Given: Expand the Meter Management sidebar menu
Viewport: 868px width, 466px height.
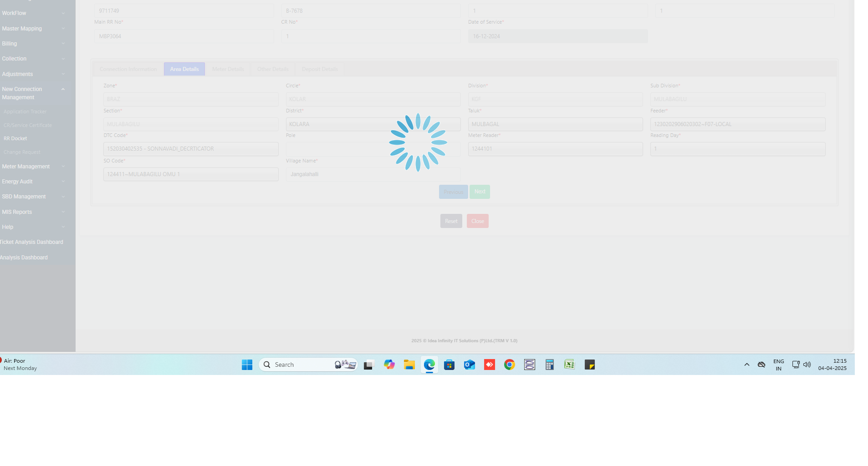Looking at the screenshot, I should 33,167.
